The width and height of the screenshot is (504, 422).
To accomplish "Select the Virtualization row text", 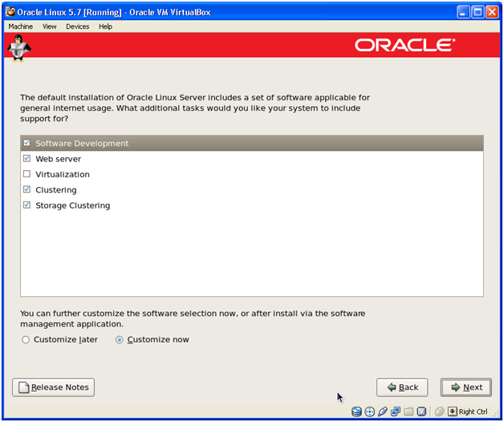I will [x=63, y=174].
